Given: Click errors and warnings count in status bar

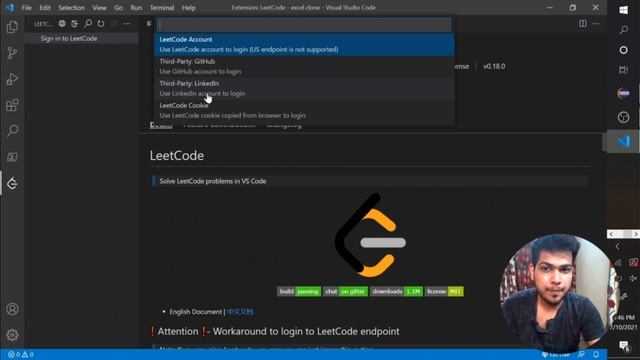Looking at the screenshot, I should click(x=20, y=355).
